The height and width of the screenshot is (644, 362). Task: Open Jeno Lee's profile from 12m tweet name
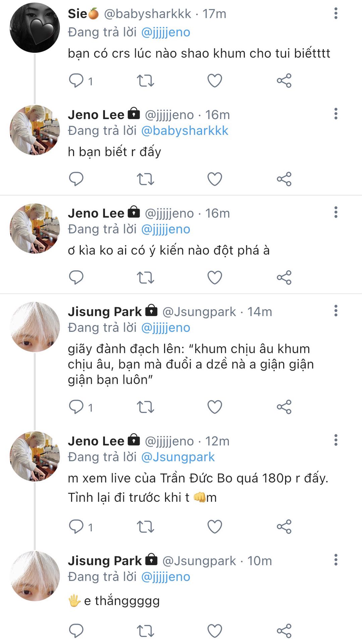click(x=96, y=441)
